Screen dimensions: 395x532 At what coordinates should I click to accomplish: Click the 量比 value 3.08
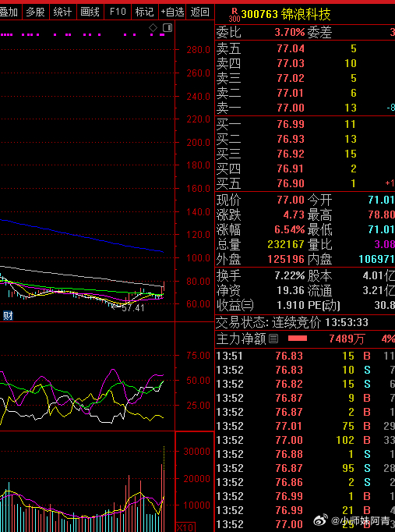tap(385, 244)
